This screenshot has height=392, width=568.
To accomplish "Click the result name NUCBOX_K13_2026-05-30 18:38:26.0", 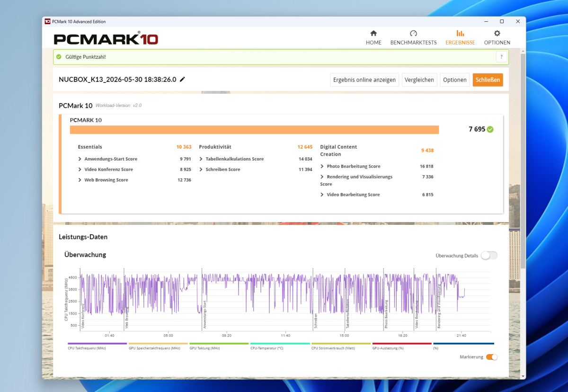I will click(117, 80).
